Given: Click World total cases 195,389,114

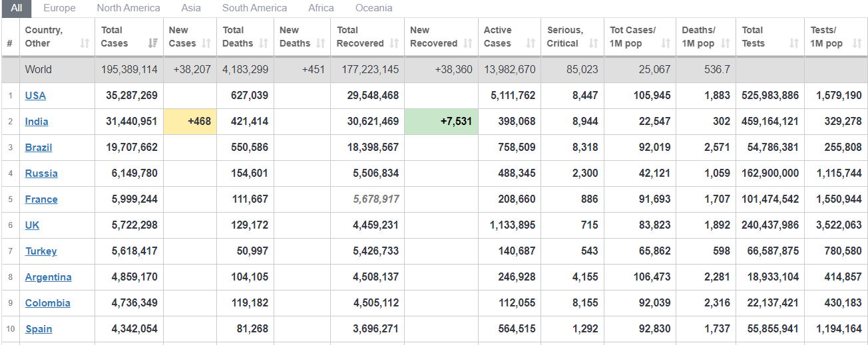Looking at the screenshot, I should coord(130,69).
